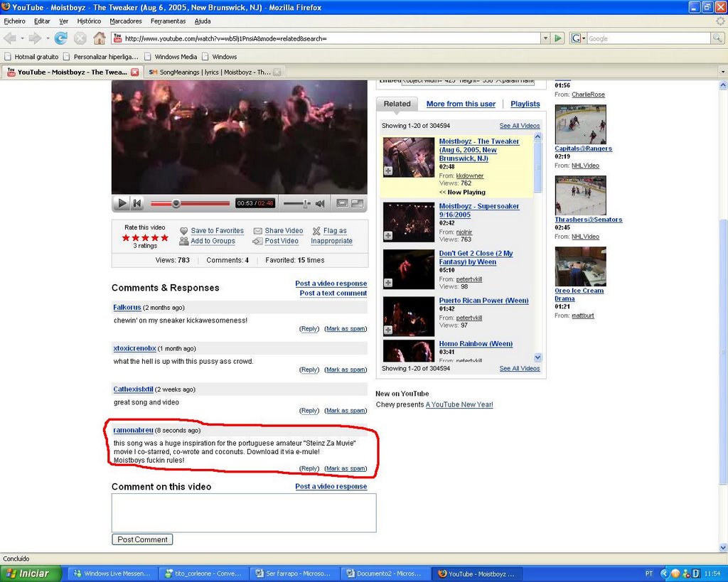Click the Save to Favorites heart icon
This screenshot has width=728, height=582.
pyautogui.click(x=184, y=231)
